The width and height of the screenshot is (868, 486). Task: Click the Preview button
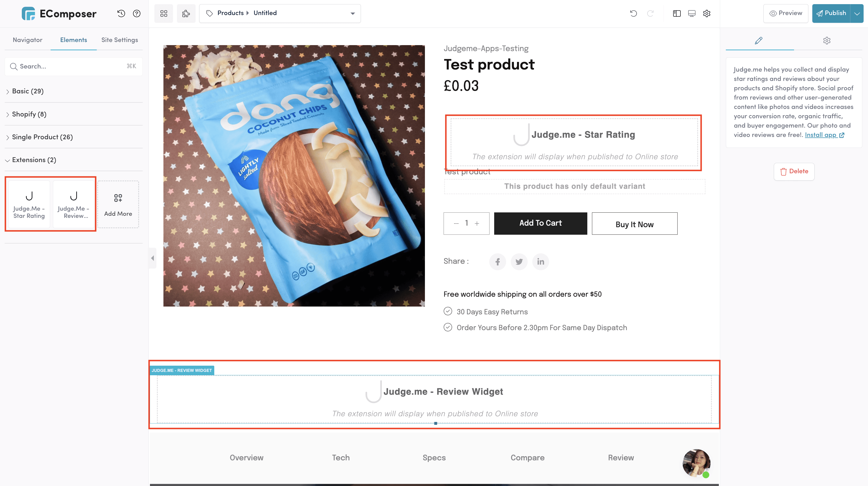pos(786,13)
